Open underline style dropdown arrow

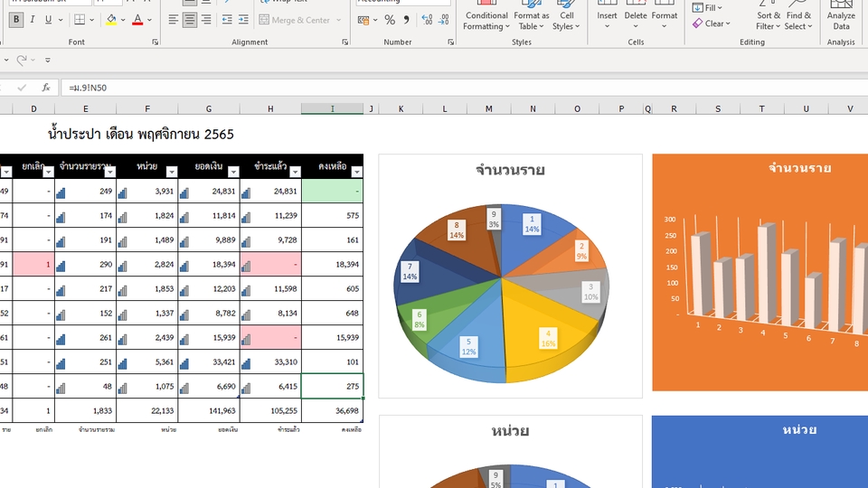point(61,20)
